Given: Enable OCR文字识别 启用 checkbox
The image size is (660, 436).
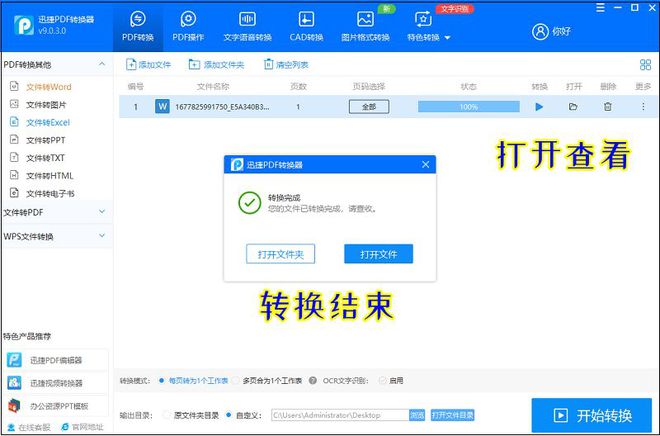Looking at the screenshot, I should click(x=382, y=380).
